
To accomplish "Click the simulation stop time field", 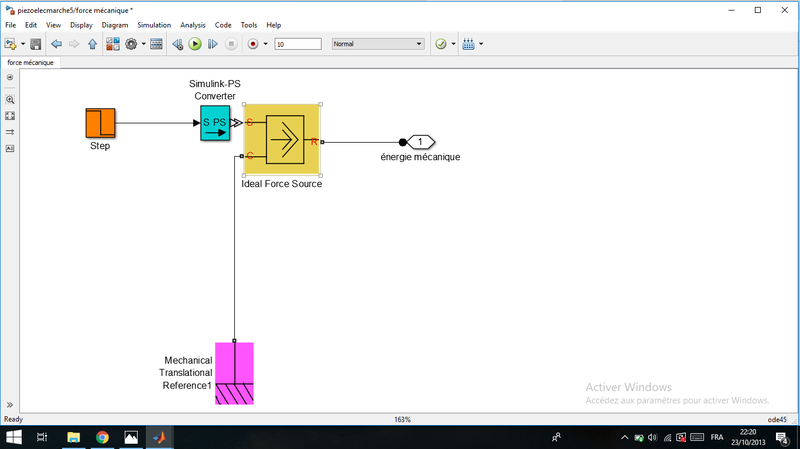I will tap(297, 44).
